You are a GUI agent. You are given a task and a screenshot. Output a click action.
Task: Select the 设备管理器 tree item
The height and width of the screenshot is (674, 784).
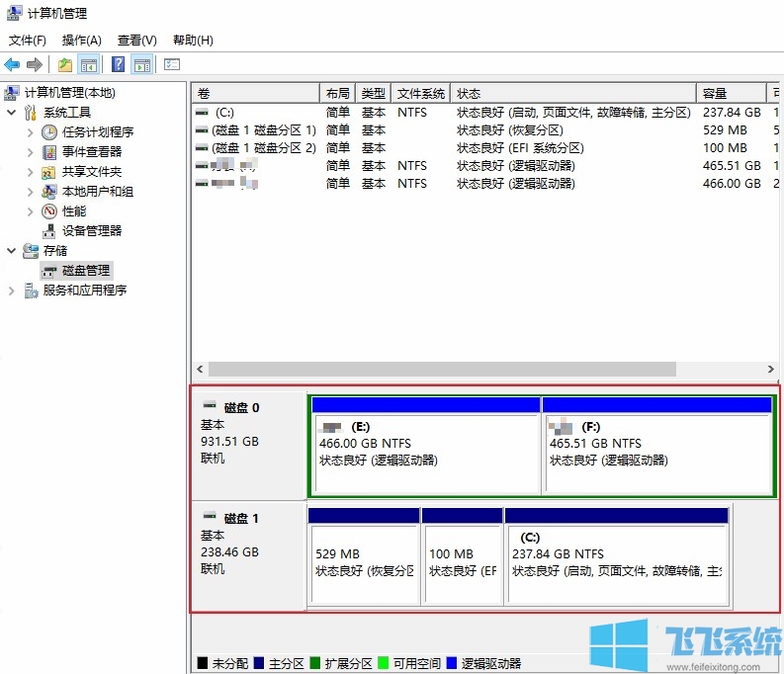[92, 231]
